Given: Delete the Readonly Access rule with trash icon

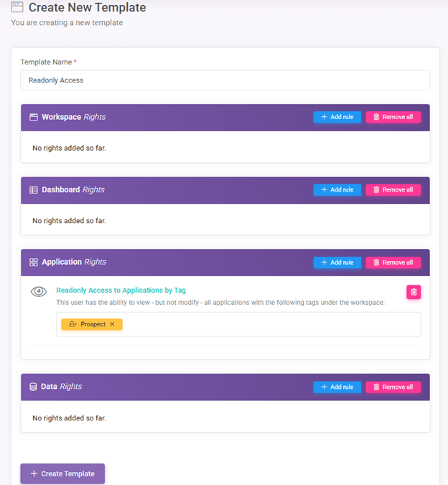Looking at the screenshot, I should 414,291.
